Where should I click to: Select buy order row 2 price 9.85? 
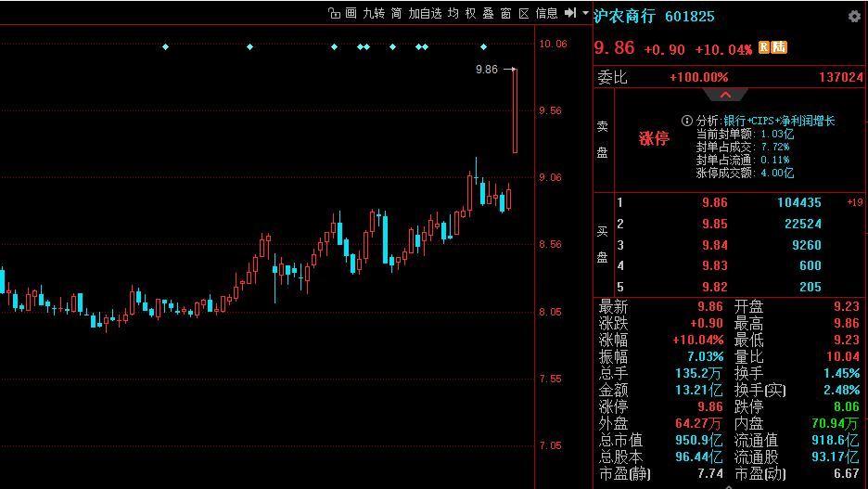(715, 224)
